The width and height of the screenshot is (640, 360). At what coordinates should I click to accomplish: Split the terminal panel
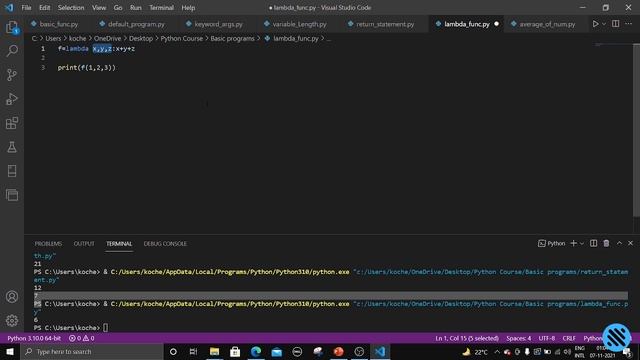pyautogui.click(x=593, y=243)
